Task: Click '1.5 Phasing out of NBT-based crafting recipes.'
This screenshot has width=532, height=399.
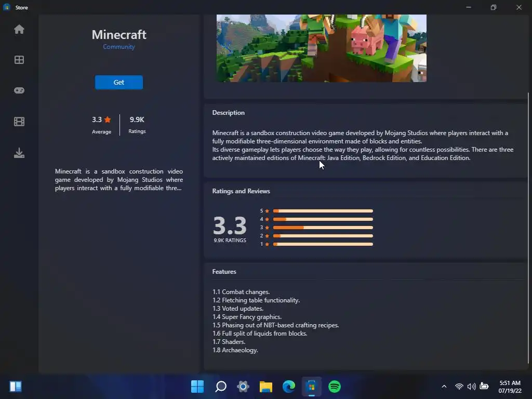Action: [275, 325]
